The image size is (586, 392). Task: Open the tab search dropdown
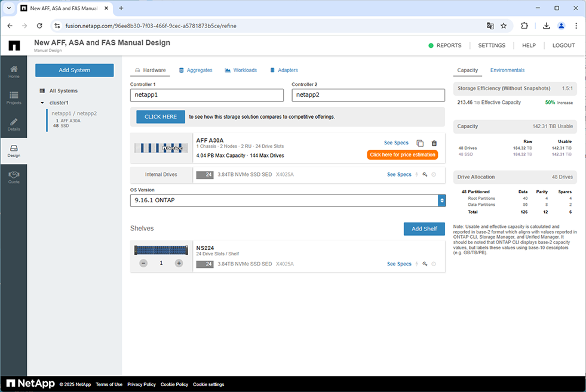coord(9,8)
